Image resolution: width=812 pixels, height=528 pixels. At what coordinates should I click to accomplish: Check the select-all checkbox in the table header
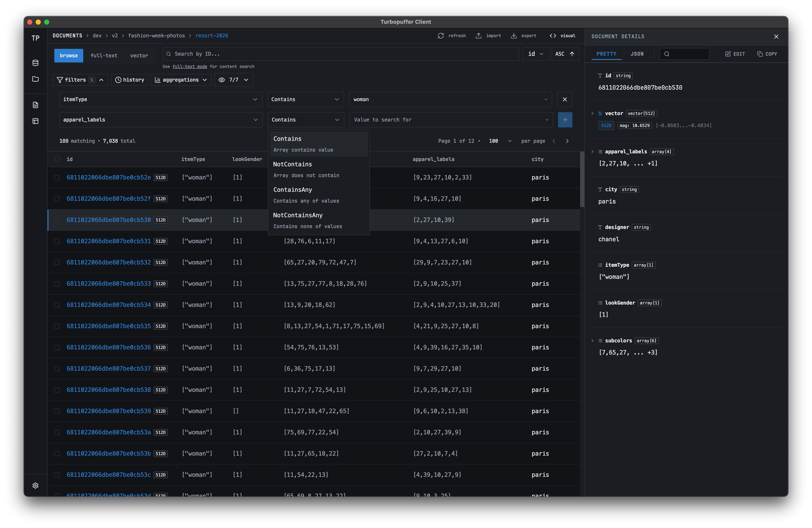57,159
